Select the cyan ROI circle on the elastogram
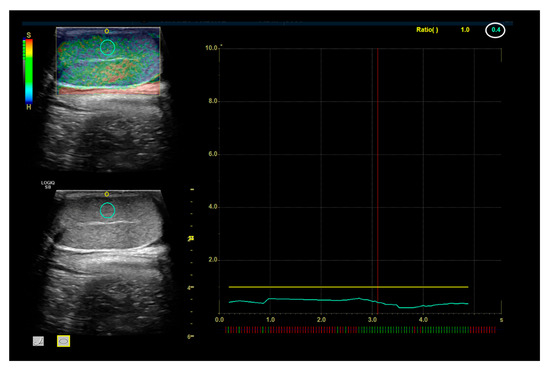This screenshot has width=550, height=372. pos(107,47)
